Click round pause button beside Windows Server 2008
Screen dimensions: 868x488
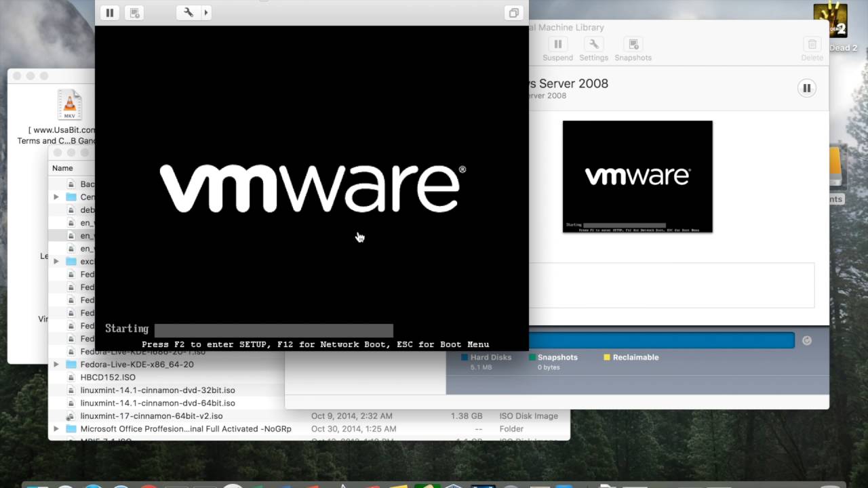click(807, 87)
